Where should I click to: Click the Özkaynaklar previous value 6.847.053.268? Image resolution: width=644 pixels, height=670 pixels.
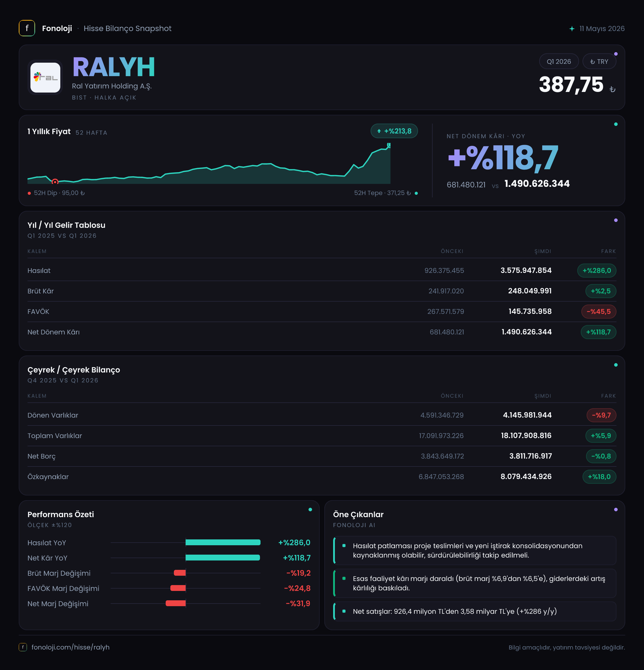[x=441, y=476]
